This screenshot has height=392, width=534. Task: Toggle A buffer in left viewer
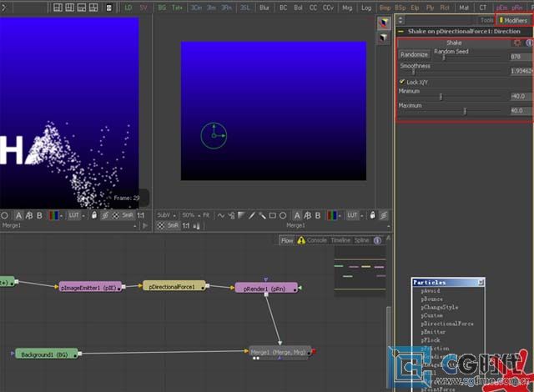18,216
